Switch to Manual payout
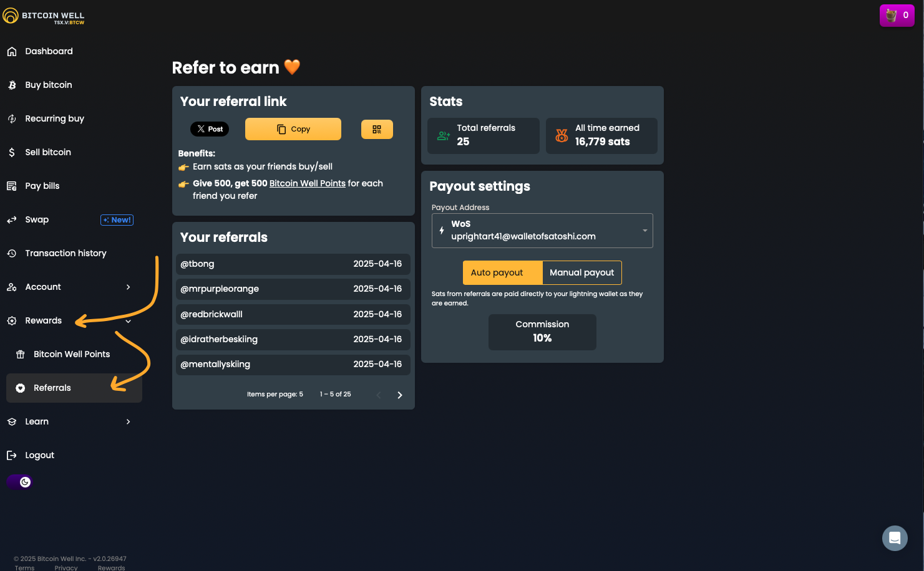924x571 pixels. coord(581,272)
